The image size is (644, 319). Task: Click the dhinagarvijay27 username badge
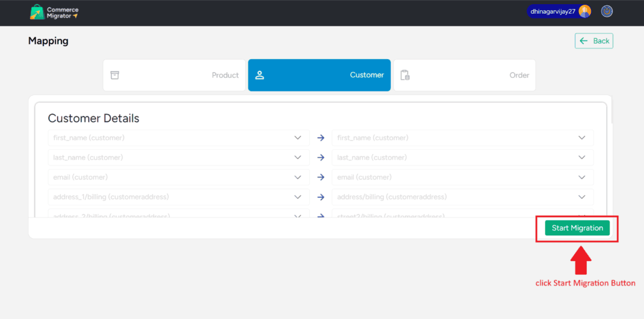[x=552, y=11]
